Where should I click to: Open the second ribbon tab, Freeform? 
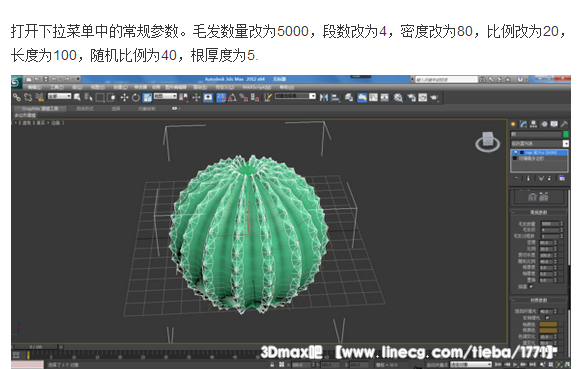85,108
